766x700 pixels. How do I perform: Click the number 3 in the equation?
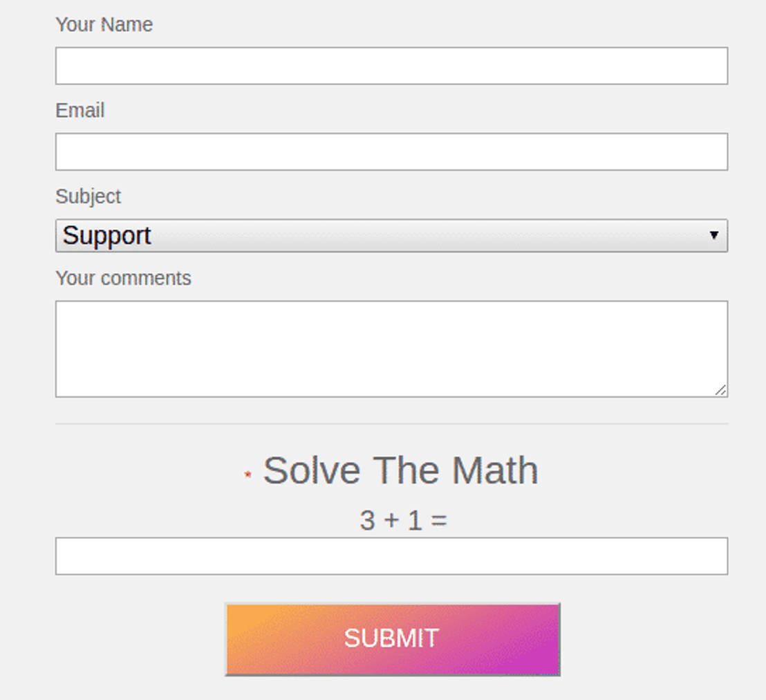[367, 520]
